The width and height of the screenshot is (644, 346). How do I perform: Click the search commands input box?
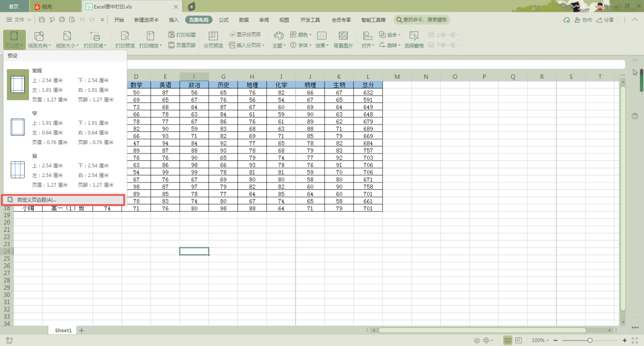click(x=422, y=20)
